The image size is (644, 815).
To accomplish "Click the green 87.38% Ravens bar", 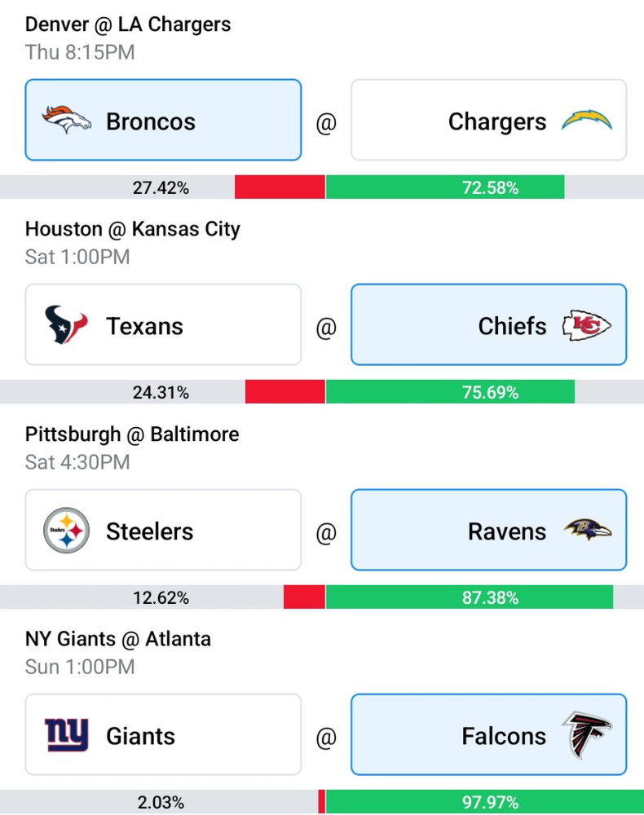I will click(470, 597).
